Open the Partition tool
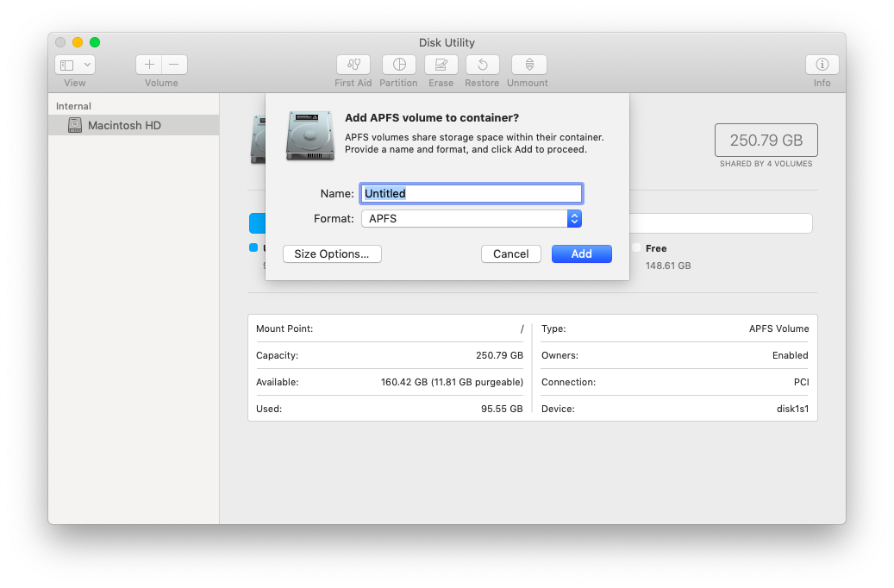The height and width of the screenshot is (588, 894). 398,65
